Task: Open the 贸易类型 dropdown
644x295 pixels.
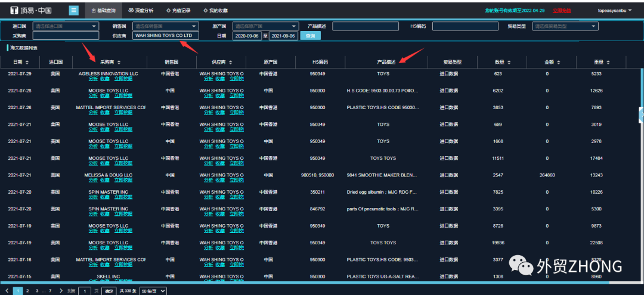Action: [x=565, y=26]
